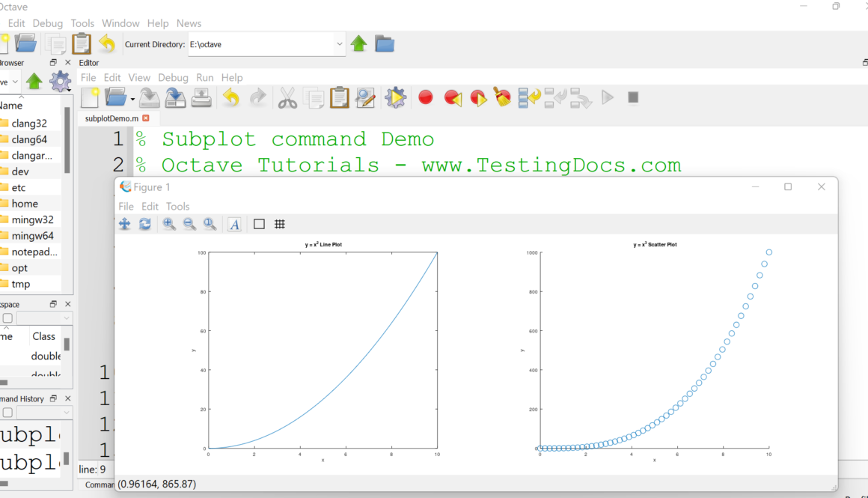Switch to subplotDemo.m tab
This screenshot has width=868, height=498.
[x=111, y=118]
